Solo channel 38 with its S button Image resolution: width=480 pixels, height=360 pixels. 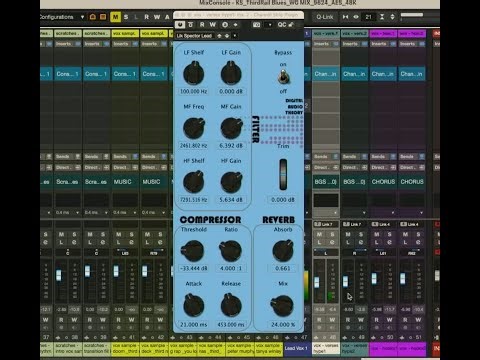click(74, 235)
